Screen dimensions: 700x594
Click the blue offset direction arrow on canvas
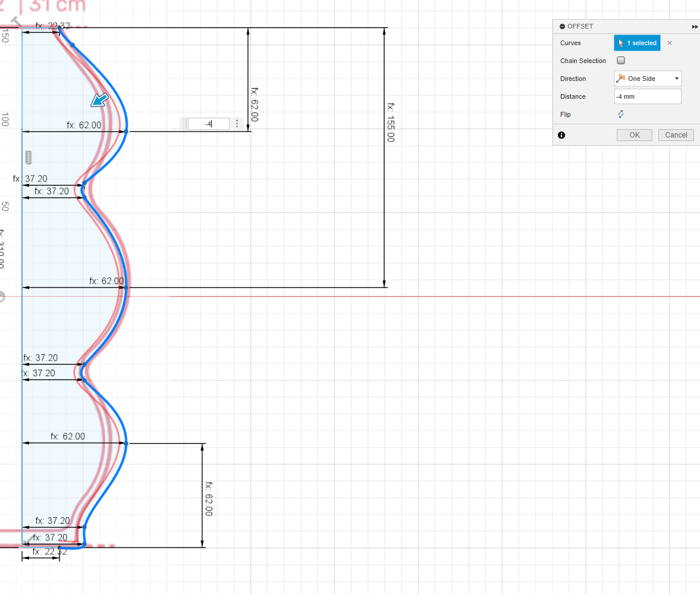point(99,100)
